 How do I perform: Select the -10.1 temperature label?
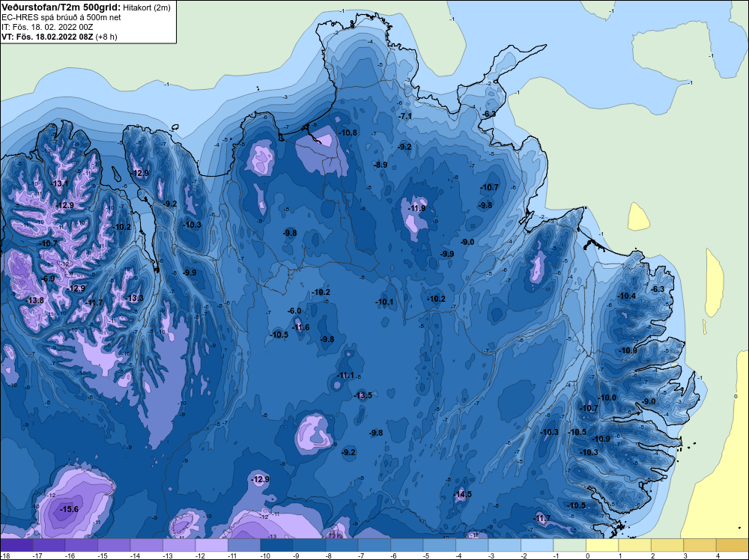click(x=384, y=302)
